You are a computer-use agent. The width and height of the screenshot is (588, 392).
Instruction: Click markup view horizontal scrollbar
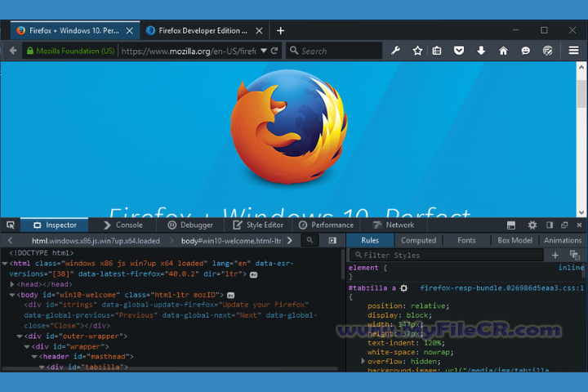[x=171, y=369]
